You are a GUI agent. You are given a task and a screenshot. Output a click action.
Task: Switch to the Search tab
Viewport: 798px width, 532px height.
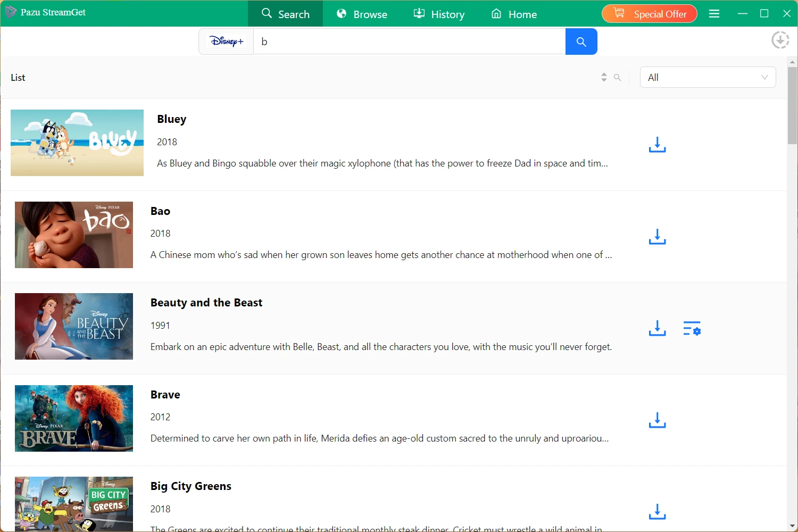pos(286,14)
